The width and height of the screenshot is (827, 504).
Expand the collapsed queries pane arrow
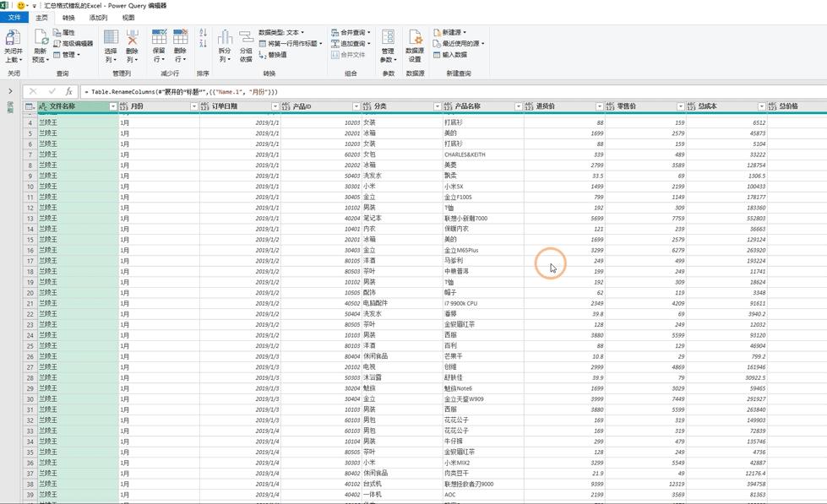10,91
